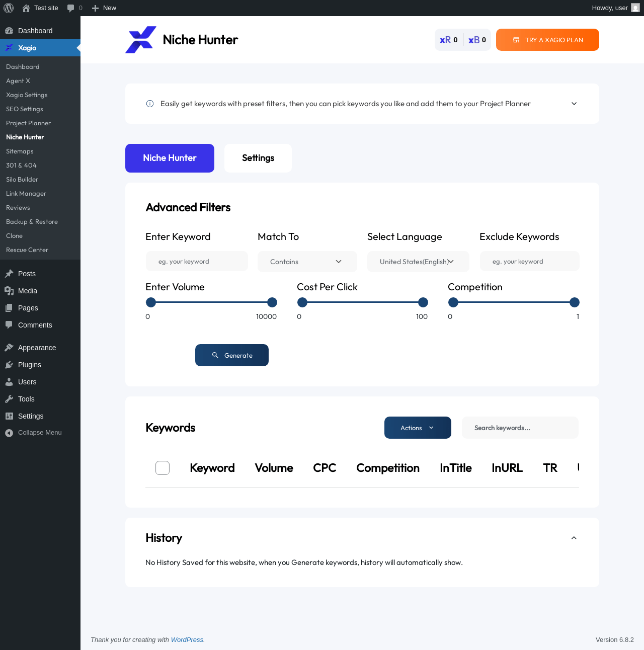The width and height of the screenshot is (644, 650).
Task: Click the Xagio X logo beside Niche Hunter
Action: (x=141, y=40)
